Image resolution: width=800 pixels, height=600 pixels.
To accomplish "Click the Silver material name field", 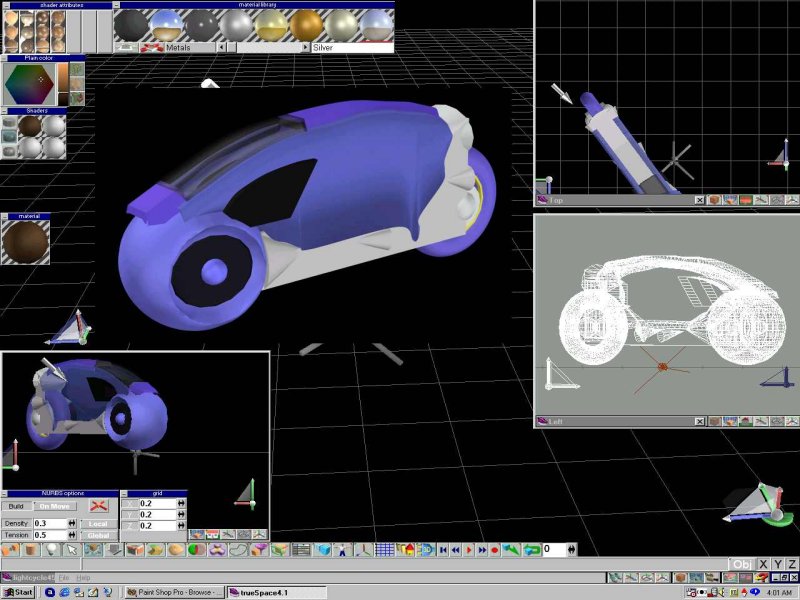I will point(352,47).
